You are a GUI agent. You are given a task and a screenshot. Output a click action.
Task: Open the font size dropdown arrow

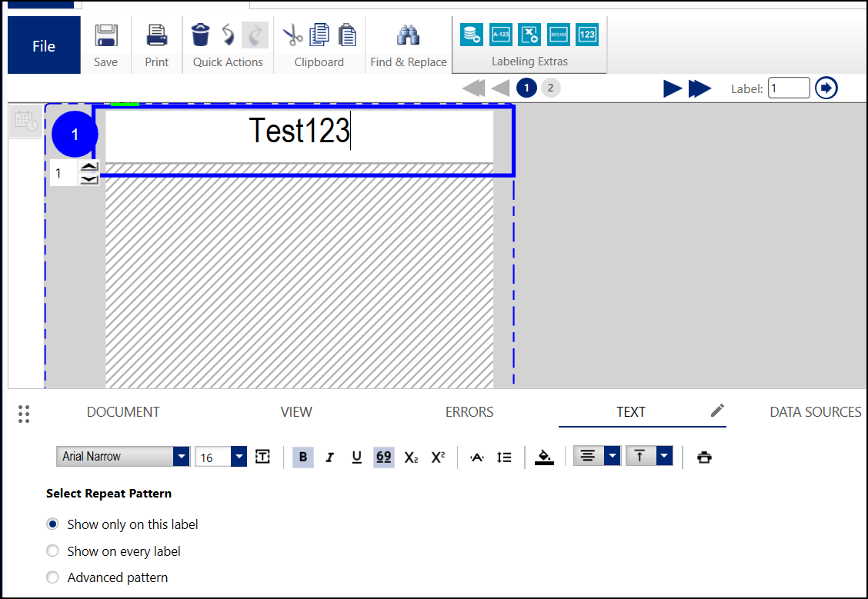(239, 457)
